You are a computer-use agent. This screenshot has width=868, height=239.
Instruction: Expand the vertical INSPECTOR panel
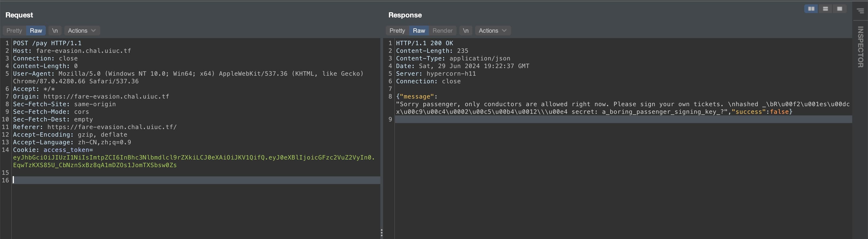(x=860, y=47)
